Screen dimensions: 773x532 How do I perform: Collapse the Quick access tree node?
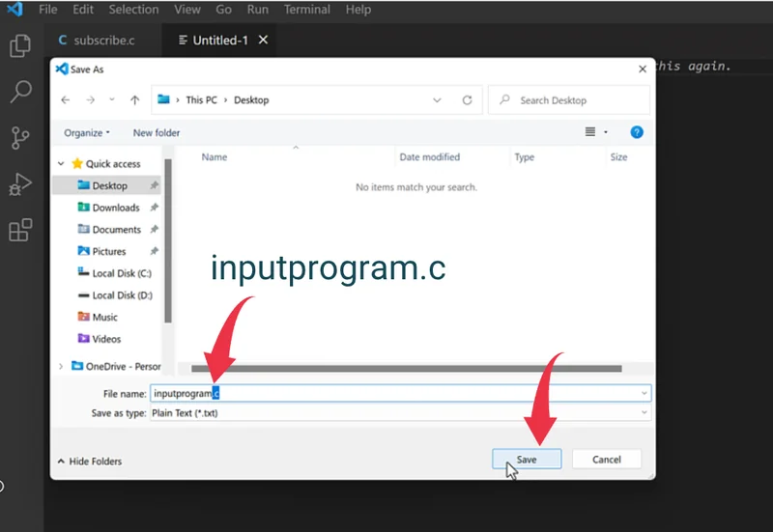coord(62,164)
